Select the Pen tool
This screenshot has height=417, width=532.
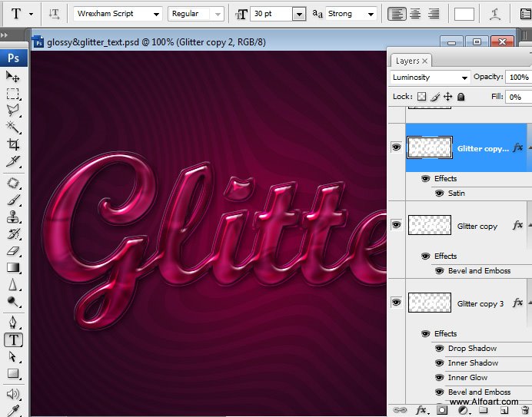[13, 323]
